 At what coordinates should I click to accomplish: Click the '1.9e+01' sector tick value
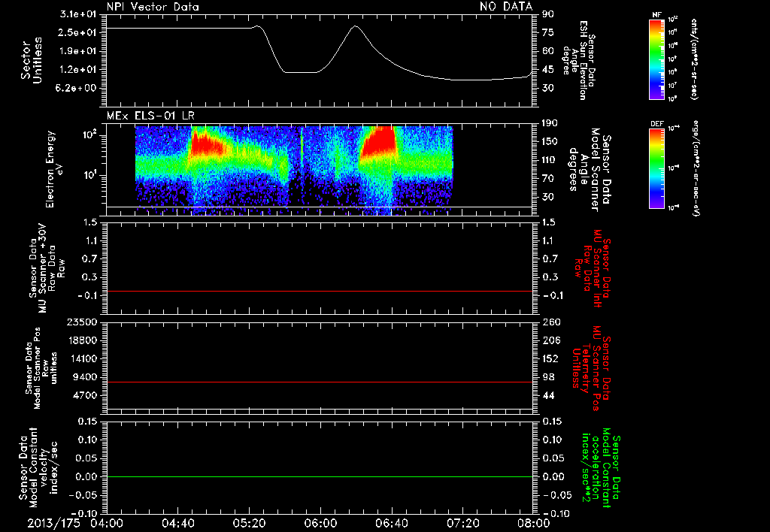tap(78, 51)
